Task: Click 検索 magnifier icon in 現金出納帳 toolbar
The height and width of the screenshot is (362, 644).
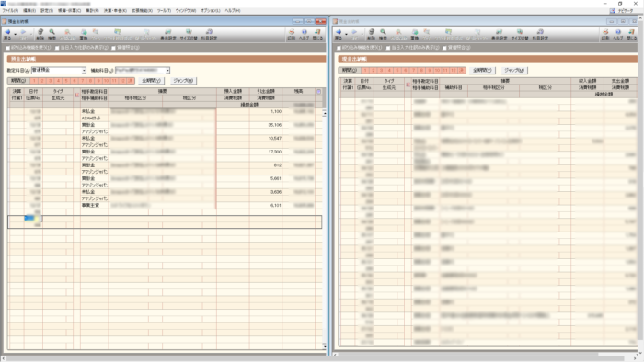Action: pos(383,34)
